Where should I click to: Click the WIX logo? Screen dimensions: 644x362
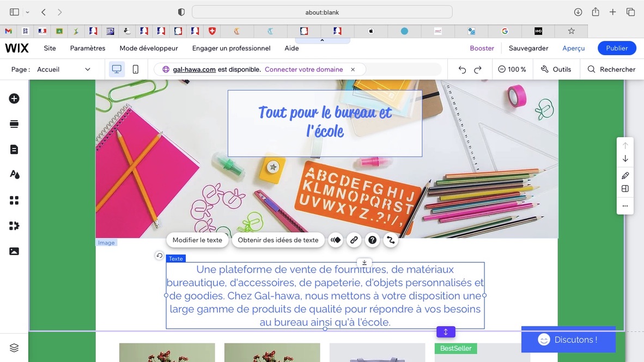[x=17, y=48]
